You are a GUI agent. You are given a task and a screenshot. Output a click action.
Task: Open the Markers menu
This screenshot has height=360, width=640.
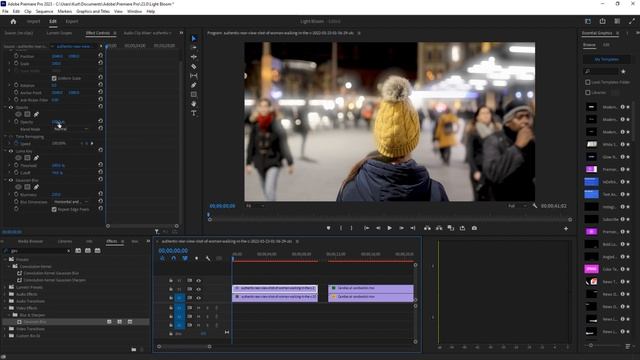point(64,11)
